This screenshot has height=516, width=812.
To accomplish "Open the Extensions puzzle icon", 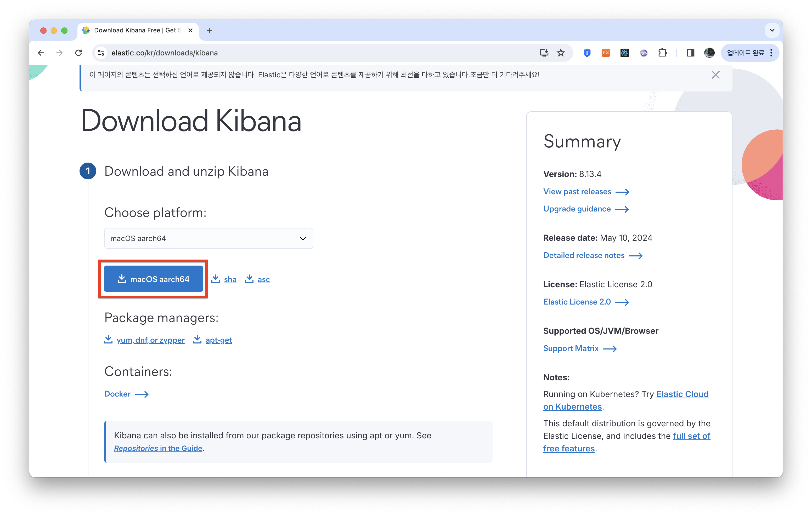I will (663, 53).
